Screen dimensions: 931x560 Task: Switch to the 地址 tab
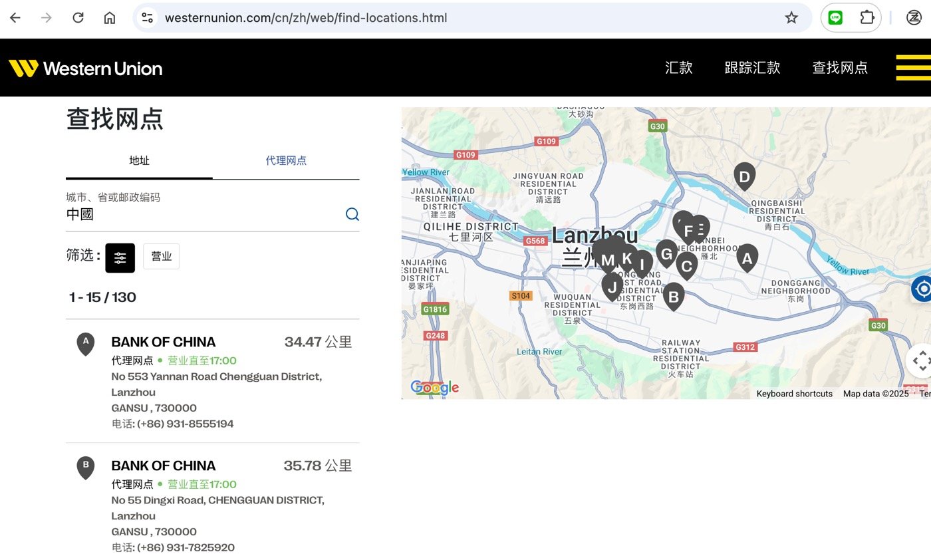coord(139,160)
